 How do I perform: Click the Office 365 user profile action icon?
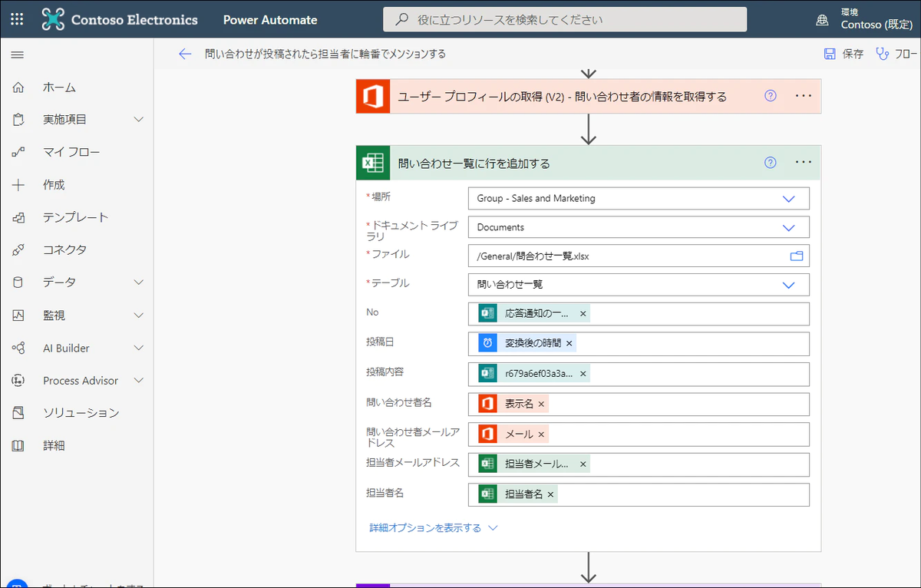click(x=373, y=97)
